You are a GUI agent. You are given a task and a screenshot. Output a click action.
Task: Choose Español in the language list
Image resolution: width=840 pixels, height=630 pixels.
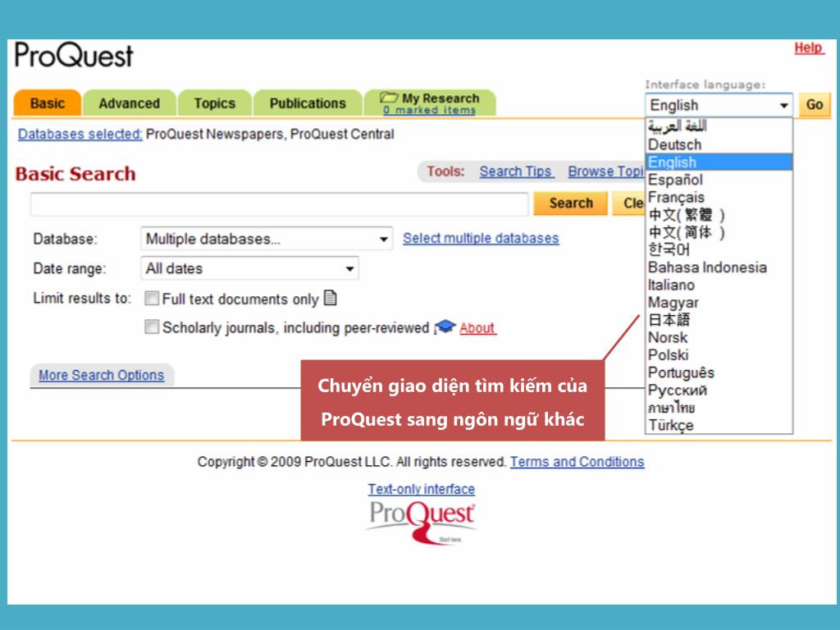point(719,180)
